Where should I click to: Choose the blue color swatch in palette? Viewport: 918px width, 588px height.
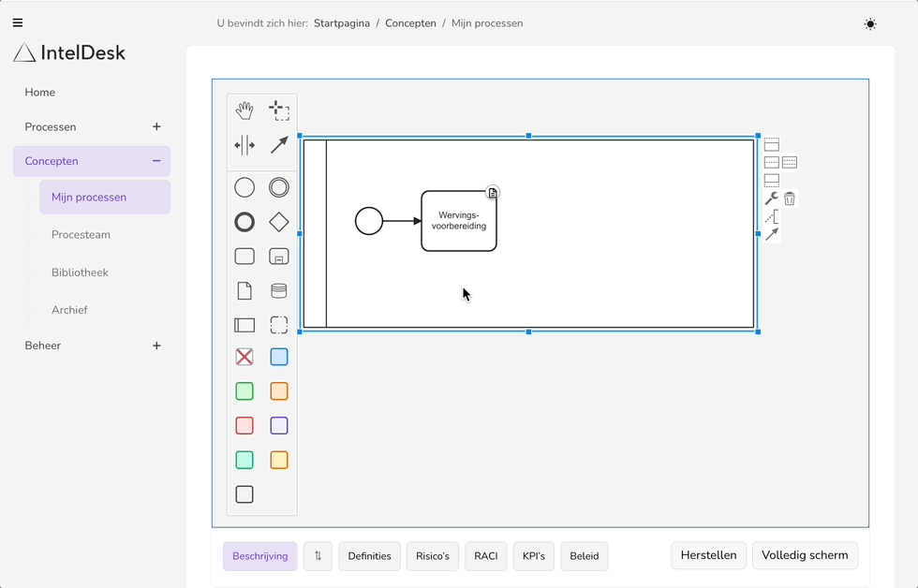[279, 357]
